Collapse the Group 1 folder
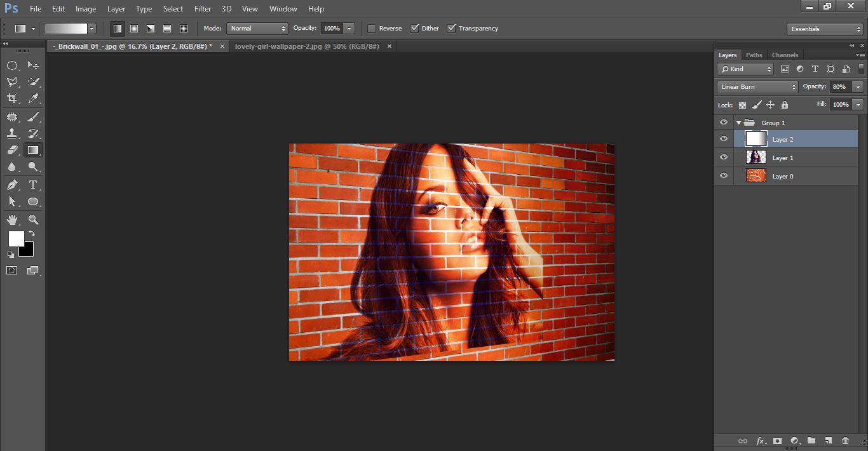Viewport: 868px width, 451px height. [x=738, y=122]
